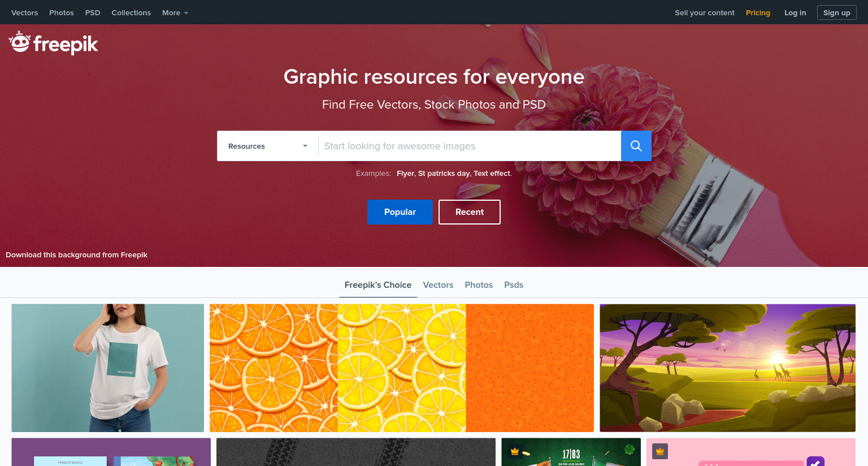Image resolution: width=868 pixels, height=466 pixels.
Task: Switch to the Vectors tab
Action: click(438, 285)
